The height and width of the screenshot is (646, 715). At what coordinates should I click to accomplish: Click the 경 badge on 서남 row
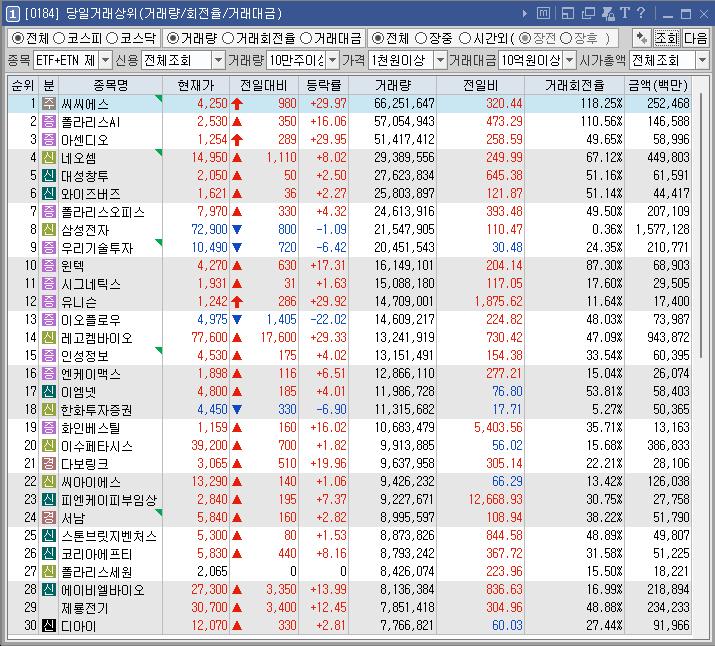pyautogui.click(x=49, y=517)
